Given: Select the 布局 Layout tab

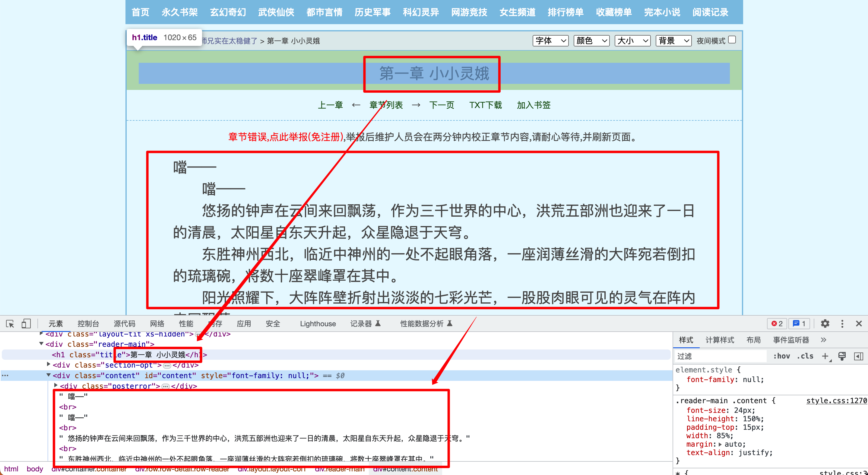Looking at the screenshot, I should pos(753,340).
